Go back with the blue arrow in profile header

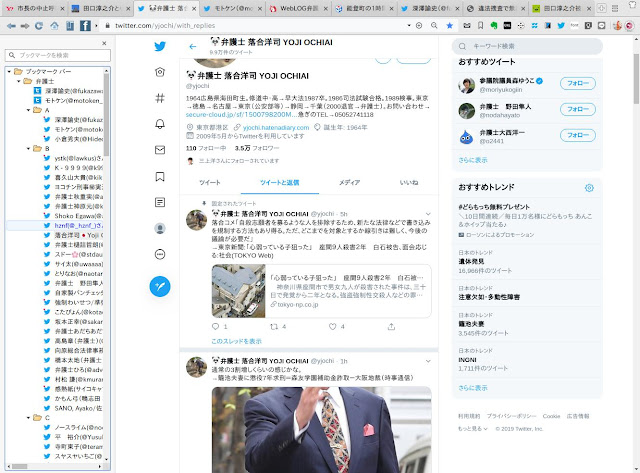[193, 47]
